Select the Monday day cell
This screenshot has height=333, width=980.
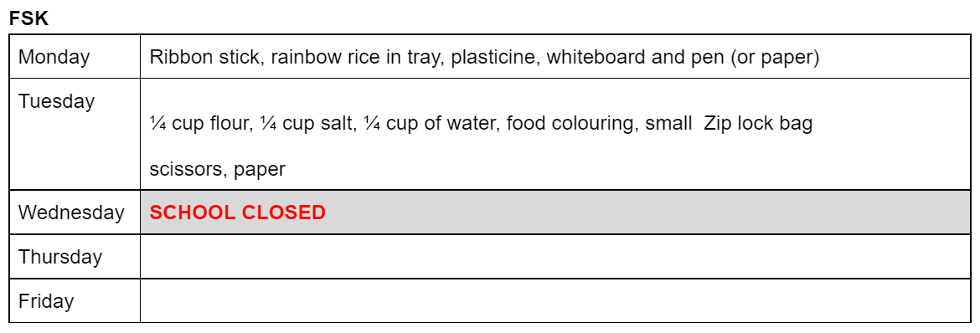point(75,56)
